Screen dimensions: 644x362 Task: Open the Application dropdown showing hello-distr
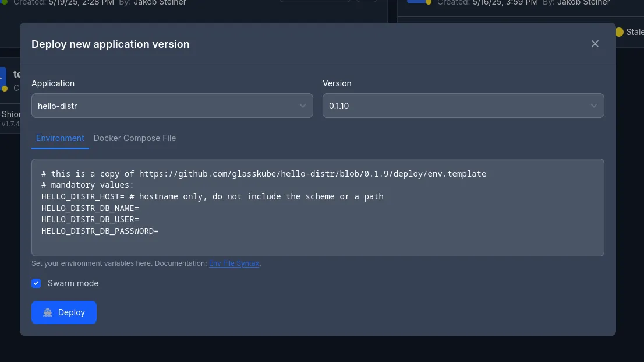[172, 106]
